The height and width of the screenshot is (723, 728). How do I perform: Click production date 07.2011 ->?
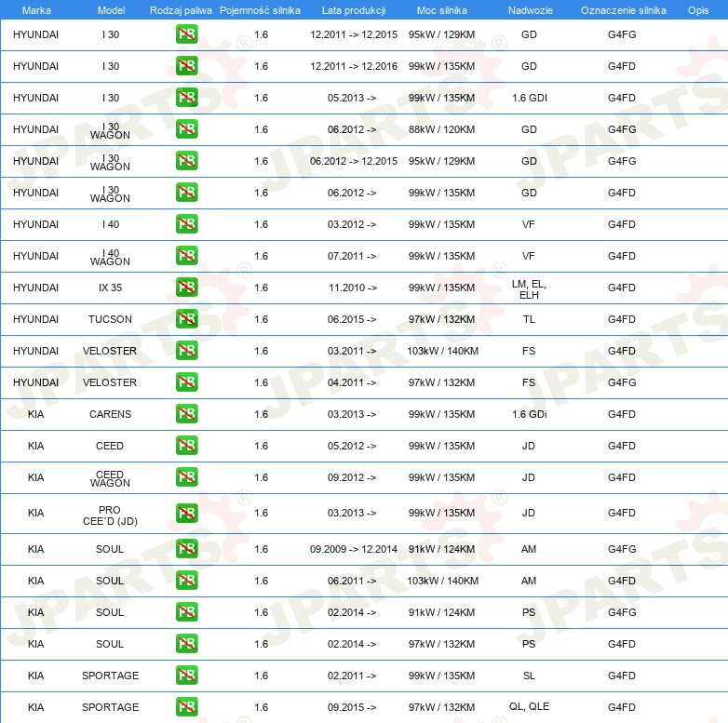pos(352,256)
